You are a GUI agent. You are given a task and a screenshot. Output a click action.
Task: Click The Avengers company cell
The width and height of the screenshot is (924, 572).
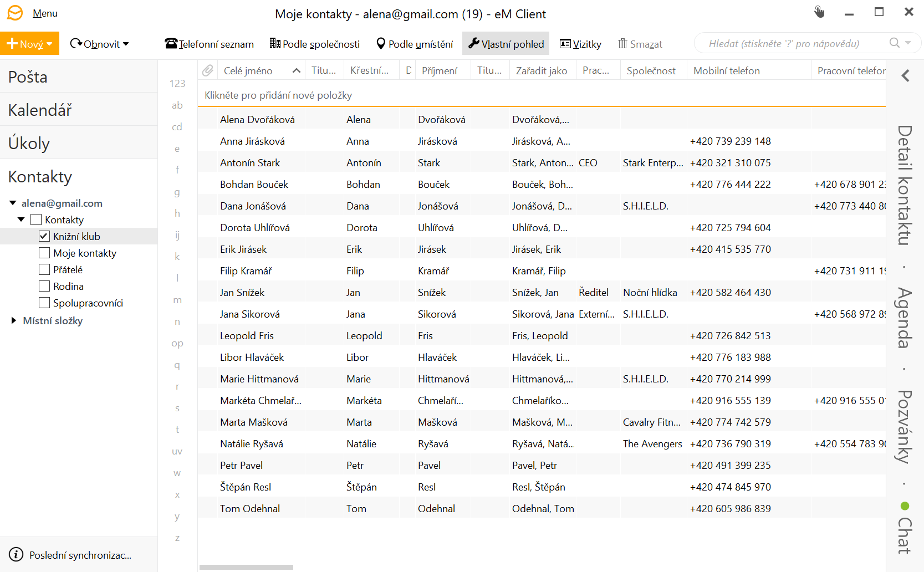pos(652,443)
